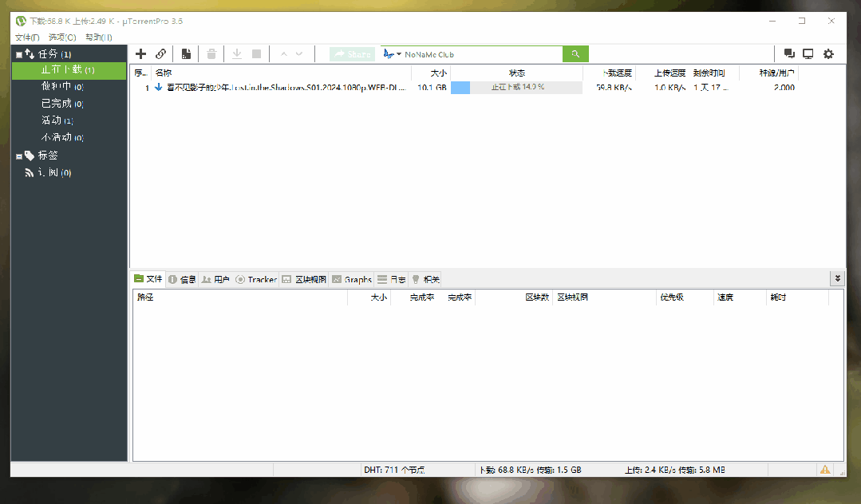The height and width of the screenshot is (504, 861).
Task: Switch to the 日志 log tab
Action: pyautogui.click(x=392, y=279)
